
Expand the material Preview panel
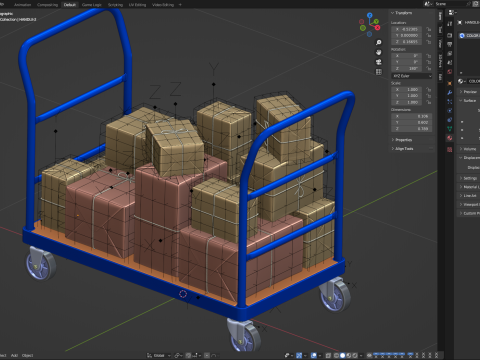469,92
